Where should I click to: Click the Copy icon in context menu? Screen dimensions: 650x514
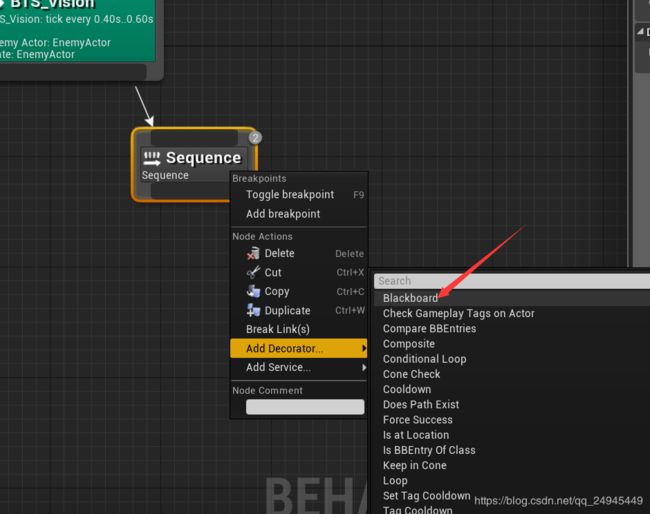253,291
